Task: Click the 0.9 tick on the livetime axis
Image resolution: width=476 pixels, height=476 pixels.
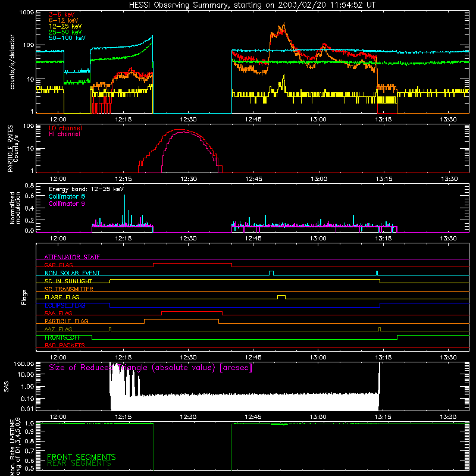Action: [29, 431]
